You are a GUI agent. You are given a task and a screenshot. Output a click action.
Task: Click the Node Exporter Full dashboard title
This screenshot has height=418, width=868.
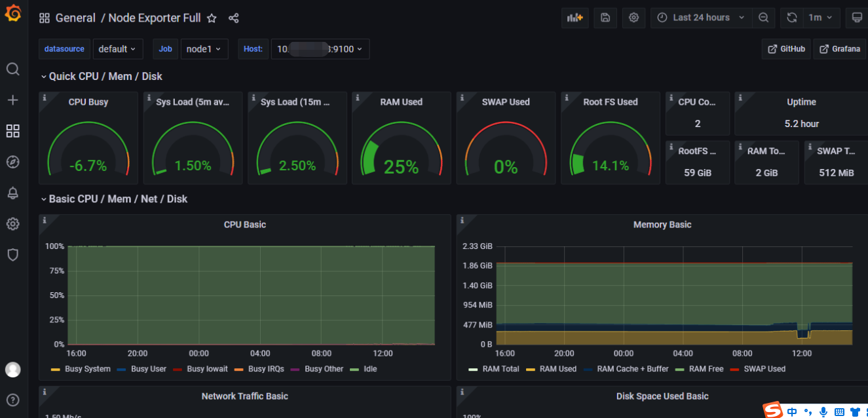(x=155, y=18)
